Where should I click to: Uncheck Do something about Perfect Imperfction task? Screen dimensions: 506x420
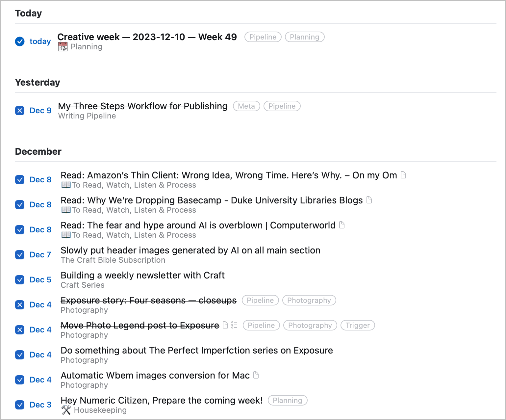point(20,355)
